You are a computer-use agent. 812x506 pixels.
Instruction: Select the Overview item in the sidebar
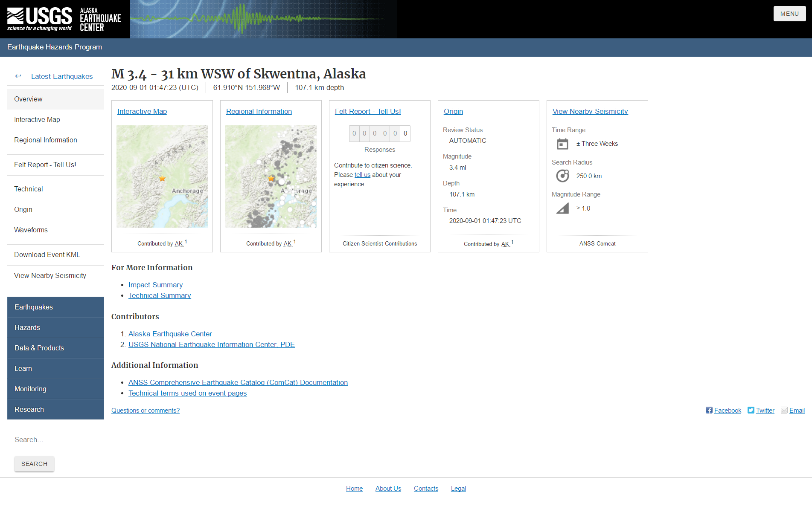[x=28, y=99]
